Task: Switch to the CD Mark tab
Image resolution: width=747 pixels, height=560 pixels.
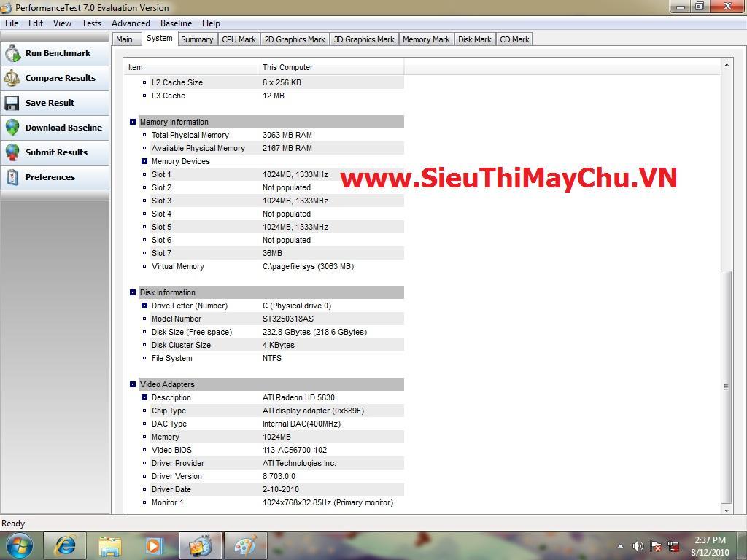Action: point(514,39)
